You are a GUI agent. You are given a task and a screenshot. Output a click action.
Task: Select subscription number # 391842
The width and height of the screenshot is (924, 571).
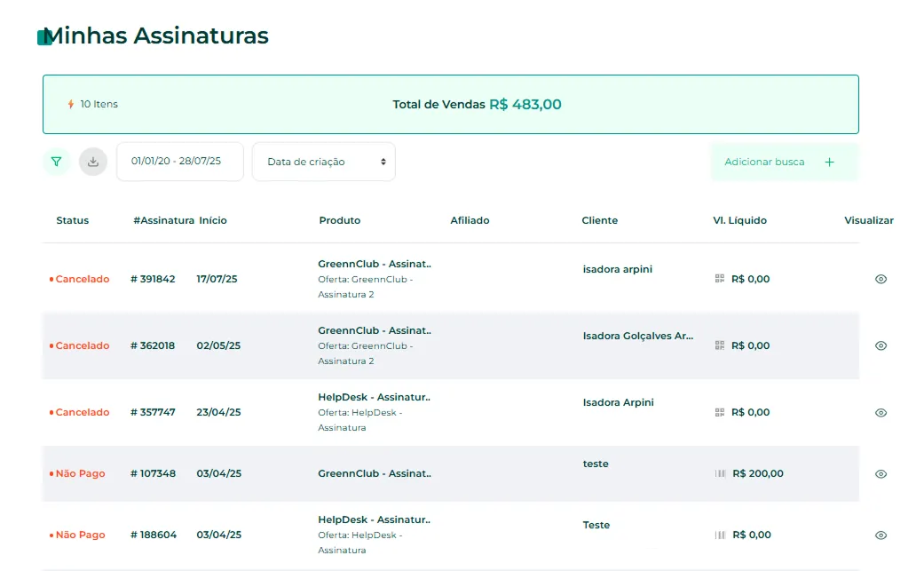153,279
